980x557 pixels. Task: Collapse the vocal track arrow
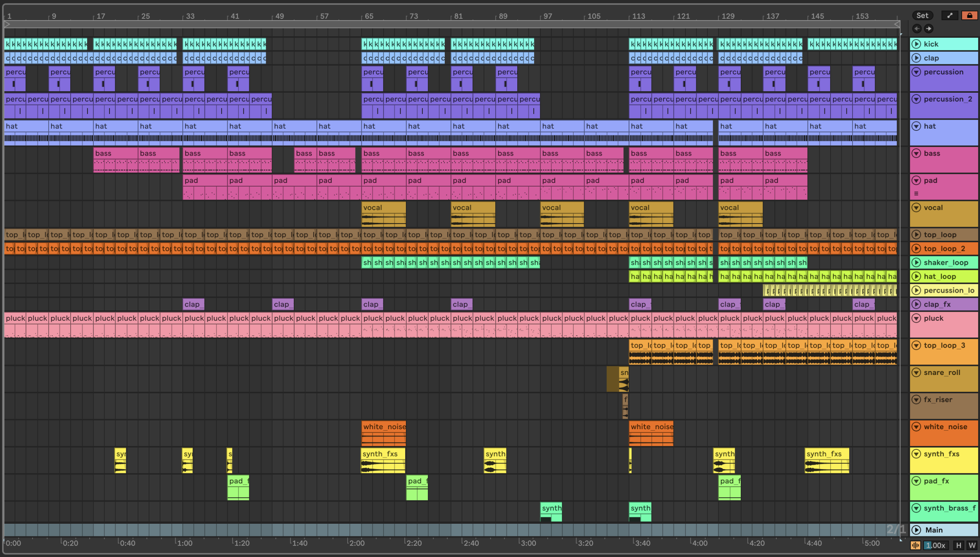tap(916, 207)
